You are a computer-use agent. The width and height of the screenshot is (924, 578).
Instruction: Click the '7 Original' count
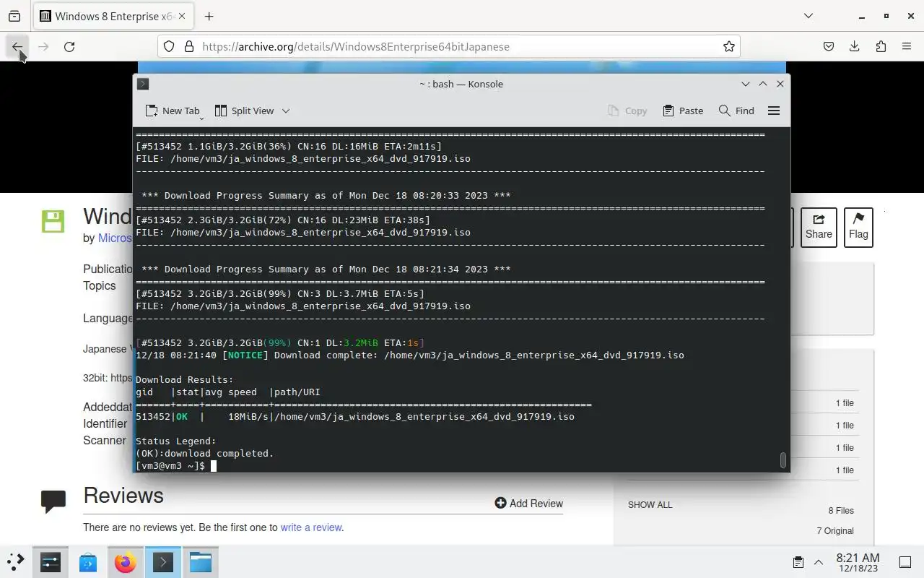pos(835,530)
